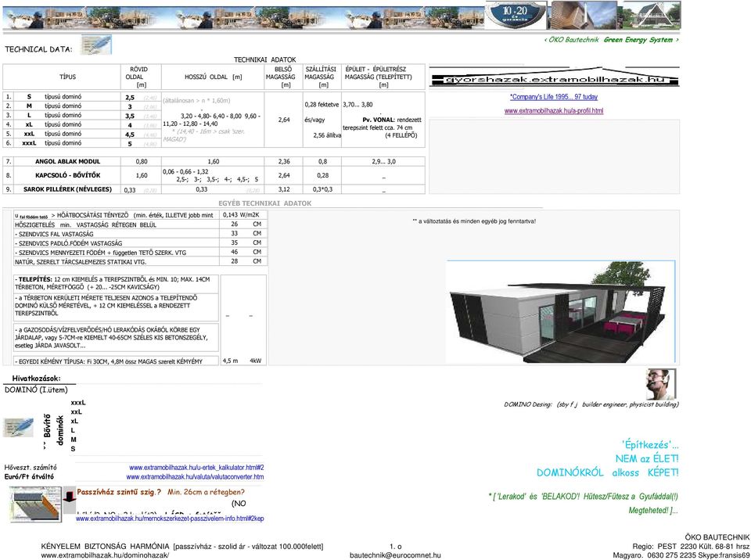
Task: Click the 10·20 garancia badge
Action: click(515, 15)
